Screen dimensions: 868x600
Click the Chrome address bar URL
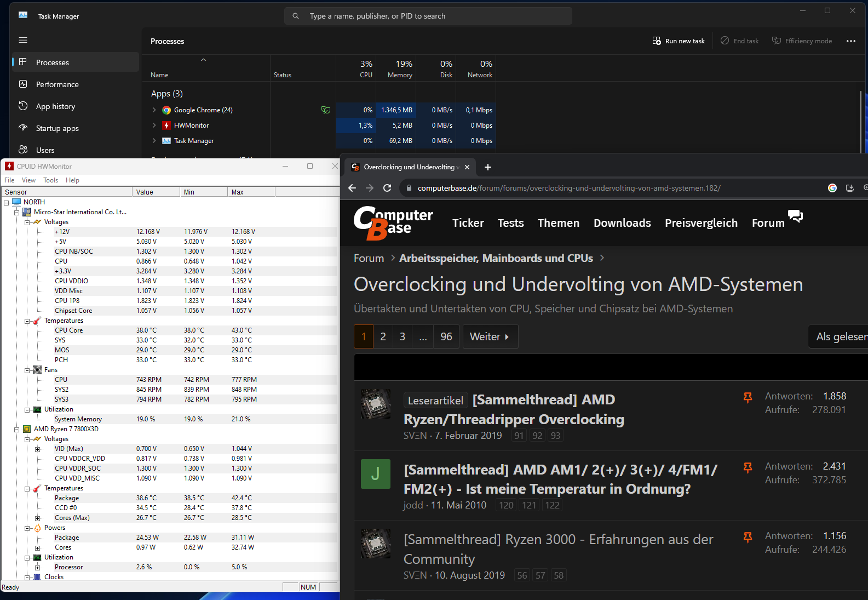click(569, 188)
